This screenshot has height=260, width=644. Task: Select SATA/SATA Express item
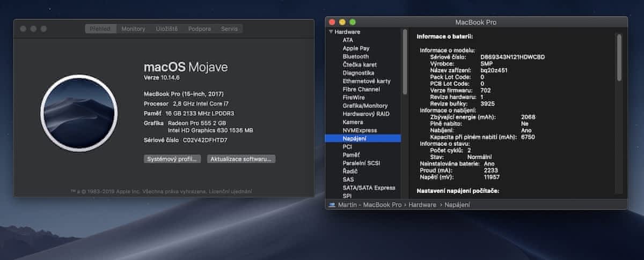pos(369,188)
